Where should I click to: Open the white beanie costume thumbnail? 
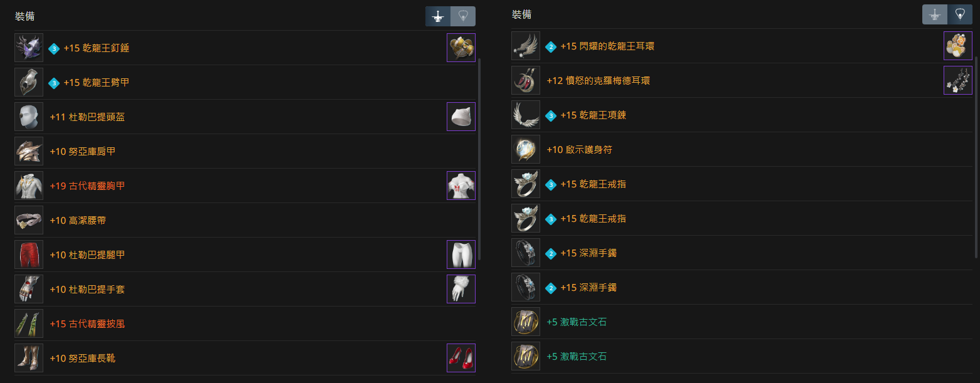pos(461,117)
